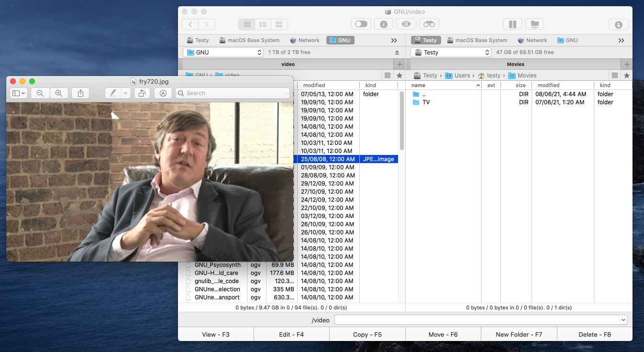Click the archive compress icon

click(x=512, y=24)
